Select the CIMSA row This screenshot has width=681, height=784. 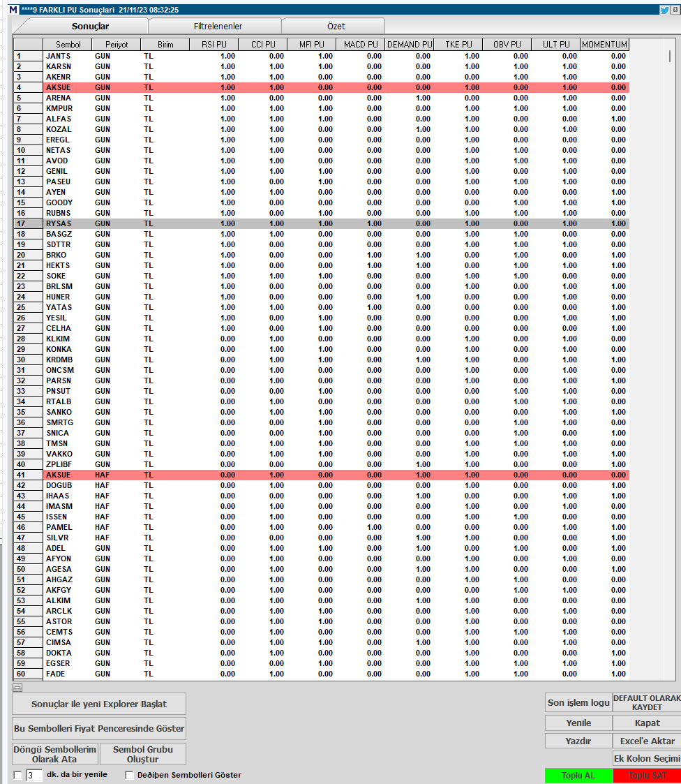(x=321, y=642)
